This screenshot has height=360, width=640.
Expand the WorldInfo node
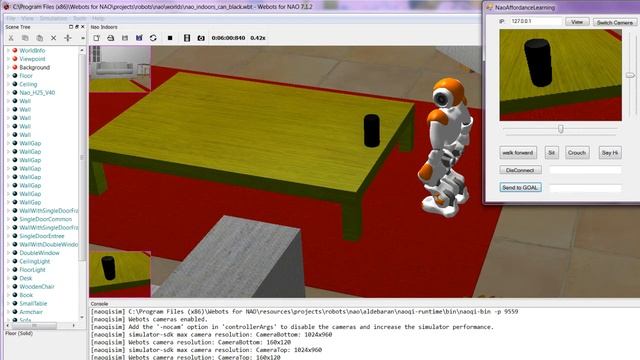coord(8,51)
